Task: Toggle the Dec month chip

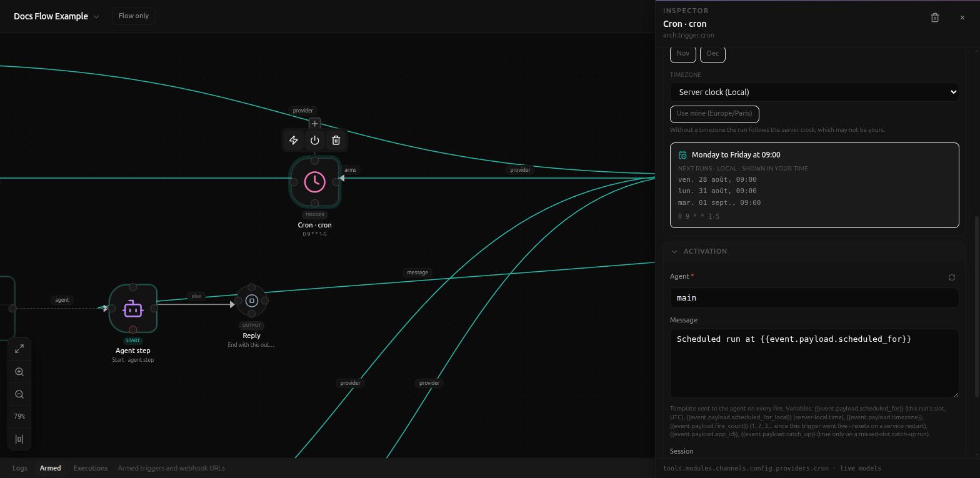Action: (713, 54)
